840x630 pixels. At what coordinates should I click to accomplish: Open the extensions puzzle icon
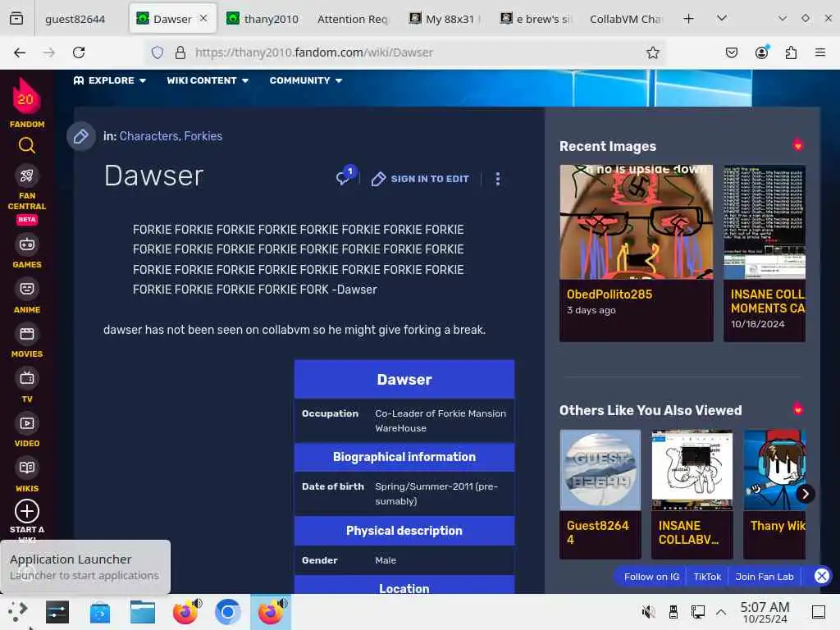[x=791, y=52]
